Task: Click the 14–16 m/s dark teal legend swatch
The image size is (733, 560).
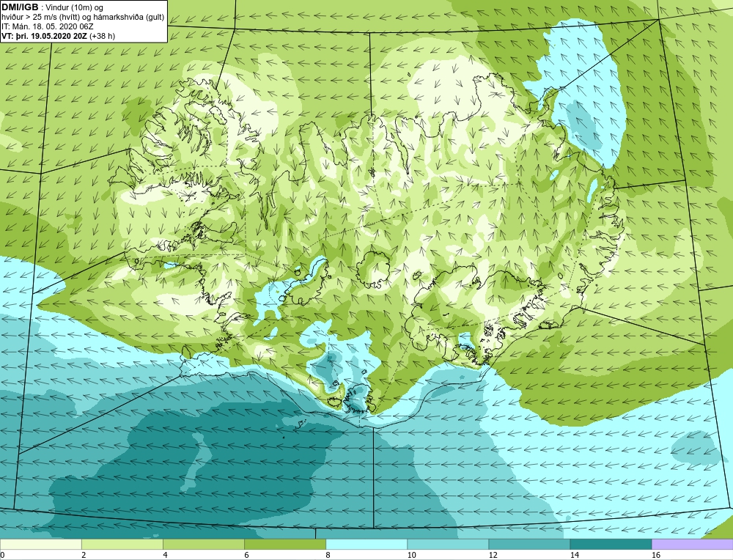Action: 611,544
